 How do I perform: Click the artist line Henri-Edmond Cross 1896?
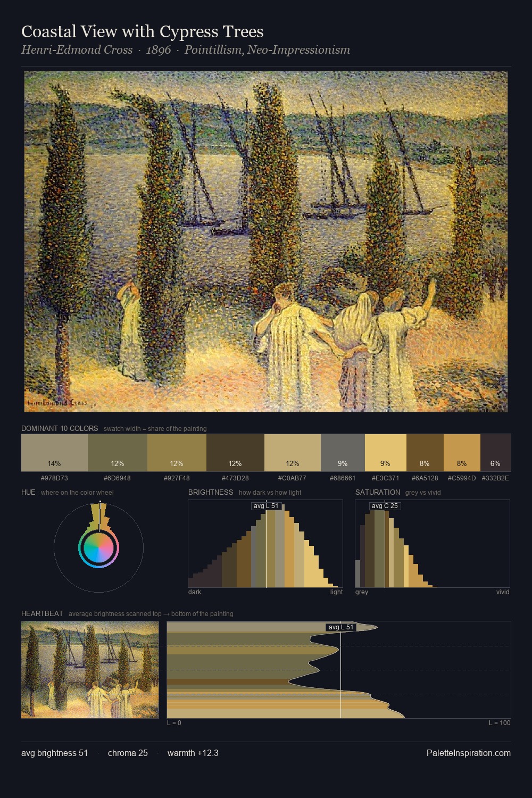pos(186,50)
